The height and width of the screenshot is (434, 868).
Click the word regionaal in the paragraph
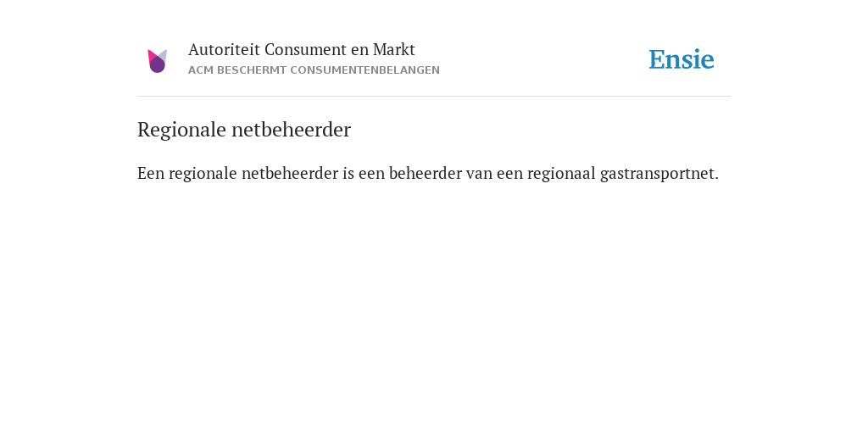[x=561, y=174]
